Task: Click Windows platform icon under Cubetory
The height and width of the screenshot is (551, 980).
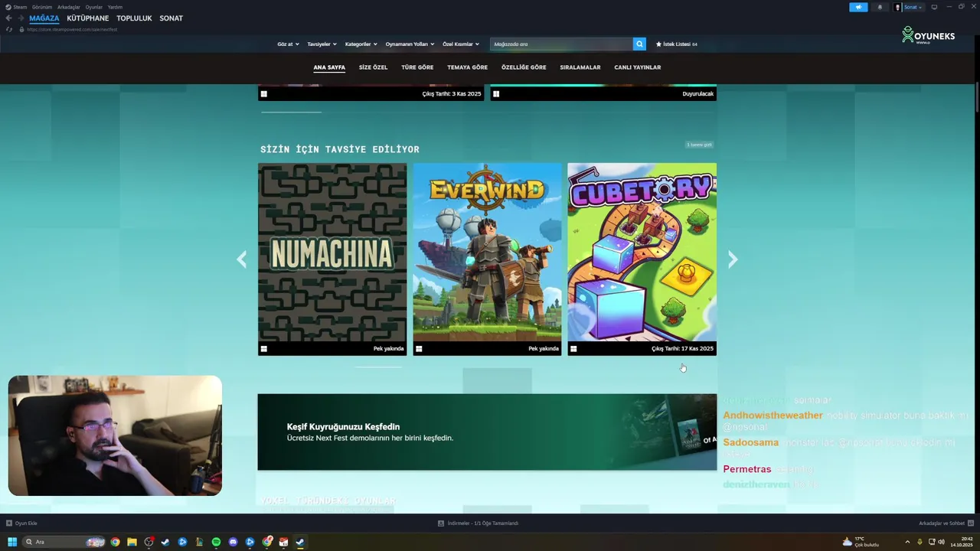Action: (573, 349)
